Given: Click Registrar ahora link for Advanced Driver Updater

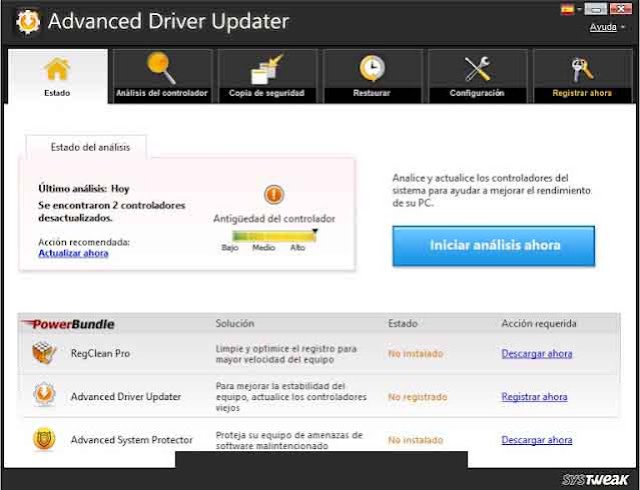Looking at the screenshot, I should click(534, 397).
